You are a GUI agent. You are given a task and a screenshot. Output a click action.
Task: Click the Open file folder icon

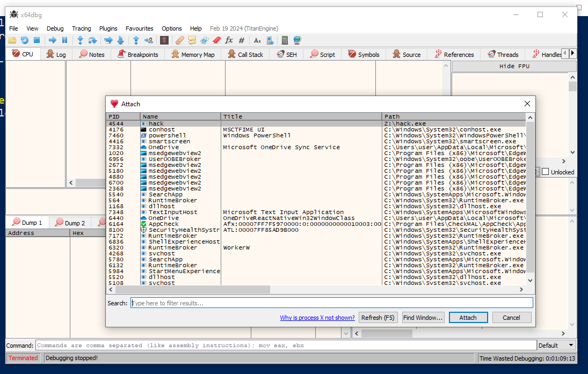pyautogui.click(x=12, y=40)
